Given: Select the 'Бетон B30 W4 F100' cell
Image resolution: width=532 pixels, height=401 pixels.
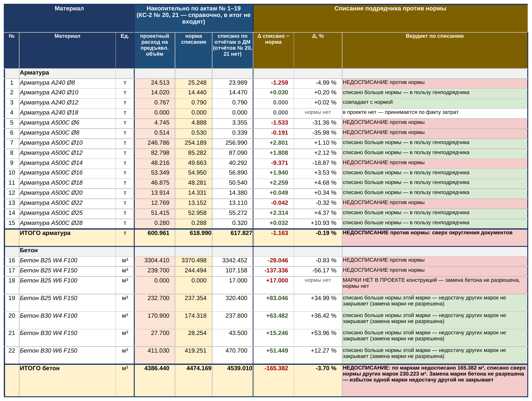Looking at the screenshot, I should pos(67,320).
